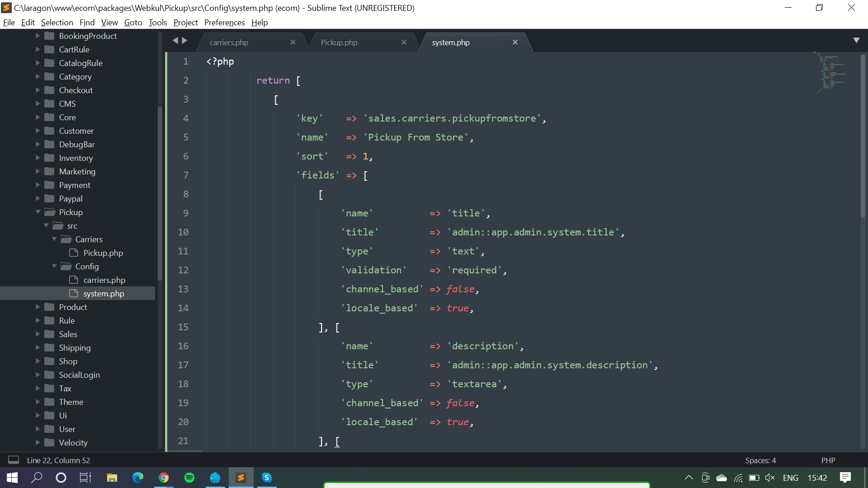868x488 pixels.
Task: Change indentation via Spaces: 4
Action: [x=760, y=460]
